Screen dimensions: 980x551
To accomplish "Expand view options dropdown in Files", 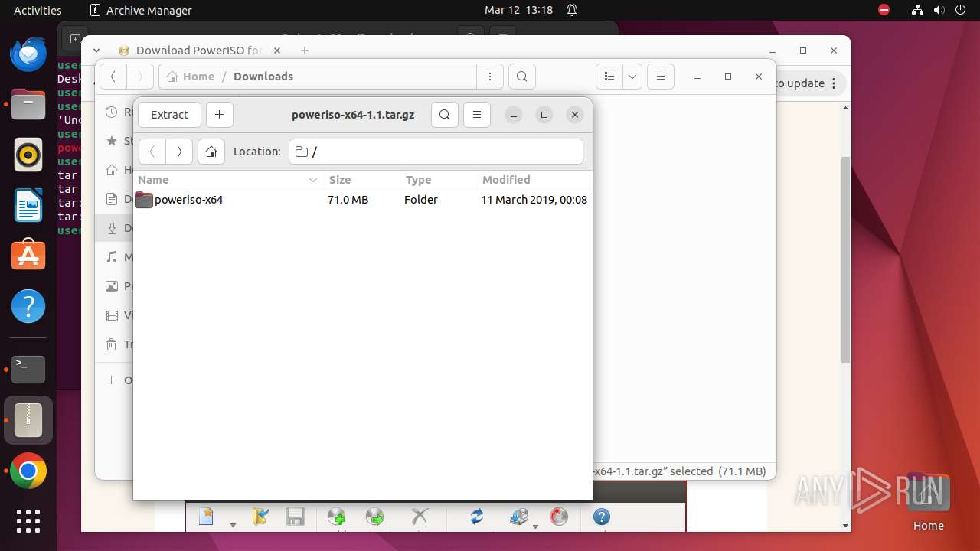I will (632, 77).
